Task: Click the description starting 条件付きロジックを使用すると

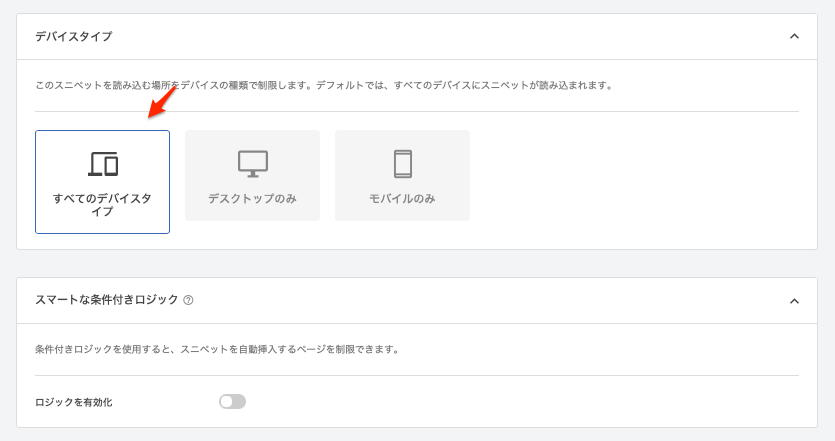Action: [217, 349]
